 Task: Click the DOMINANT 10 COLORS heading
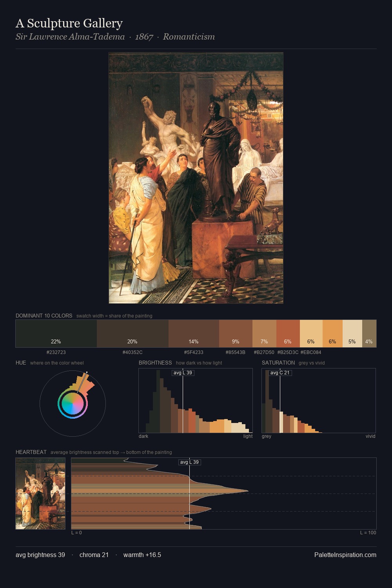(x=44, y=316)
